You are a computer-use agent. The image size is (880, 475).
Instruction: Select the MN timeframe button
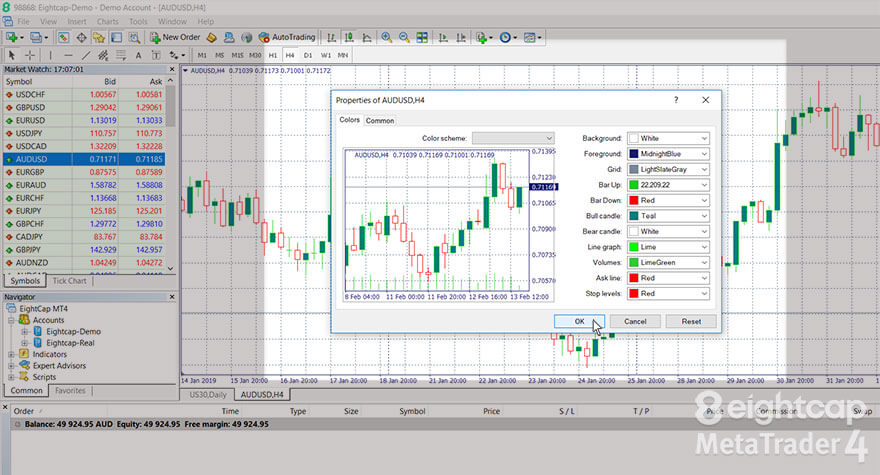pos(343,55)
